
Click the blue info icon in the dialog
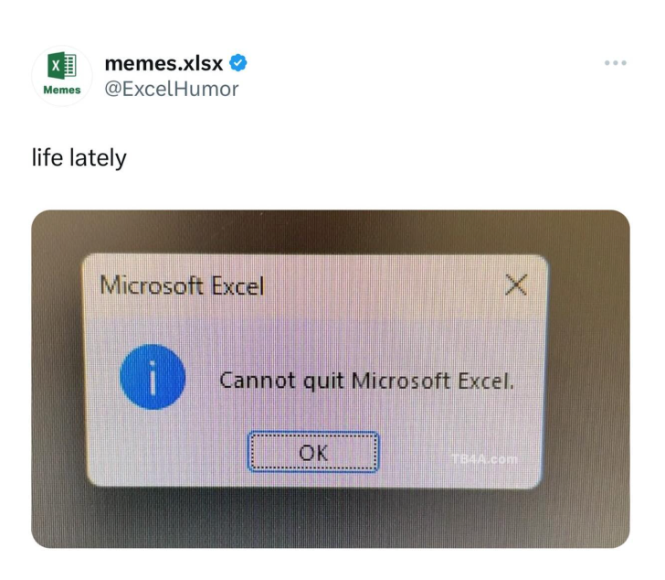153,377
